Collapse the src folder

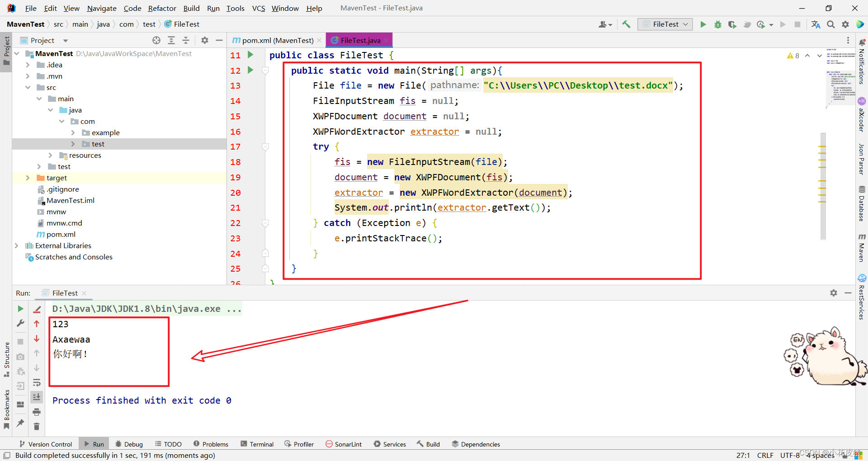(28, 87)
